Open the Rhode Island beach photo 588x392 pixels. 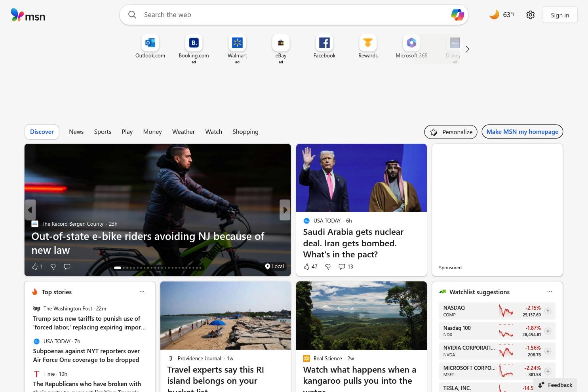point(226,316)
